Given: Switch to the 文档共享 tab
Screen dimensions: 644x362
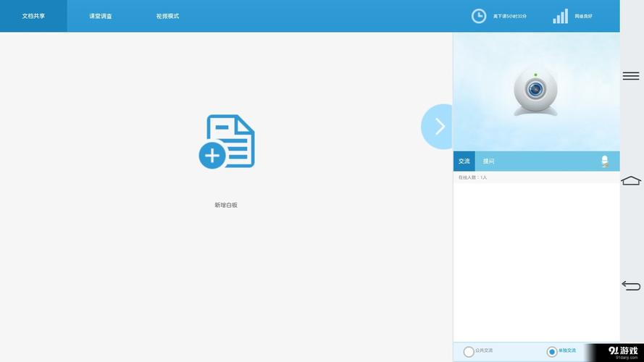Looking at the screenshot, I should (33, 16).
